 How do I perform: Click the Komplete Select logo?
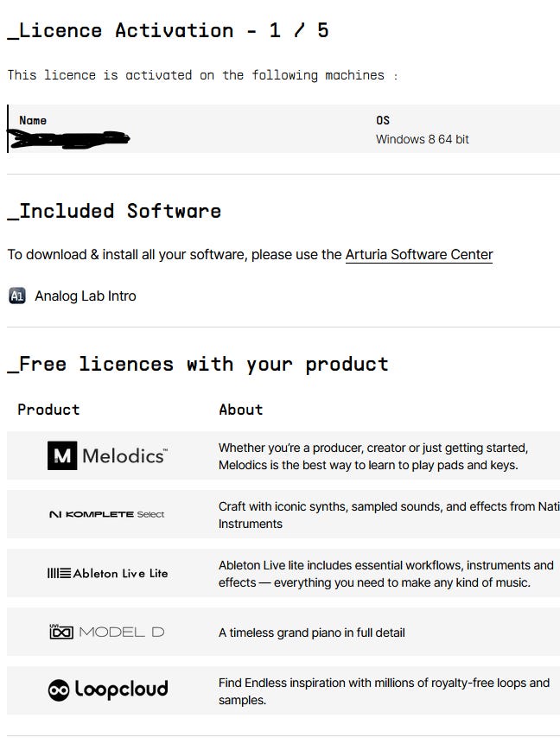pos(107,514)
